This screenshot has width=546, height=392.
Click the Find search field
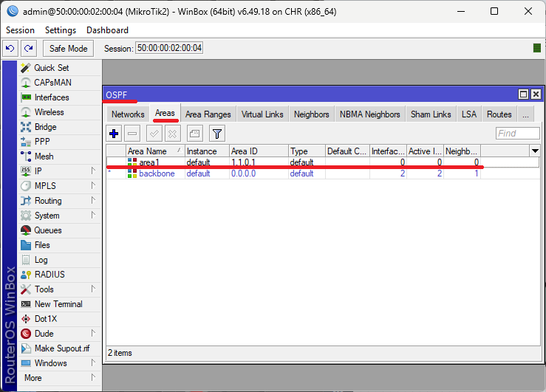tap(517, 134)
